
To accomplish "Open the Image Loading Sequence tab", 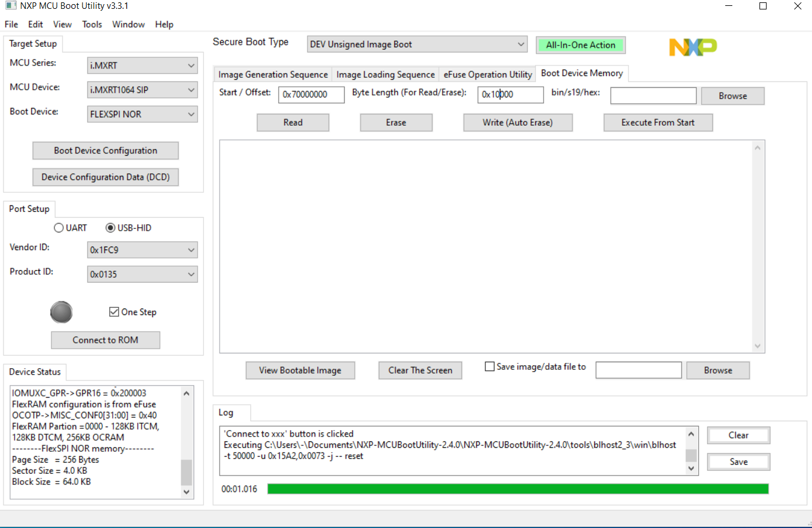I will click(385, 74).
